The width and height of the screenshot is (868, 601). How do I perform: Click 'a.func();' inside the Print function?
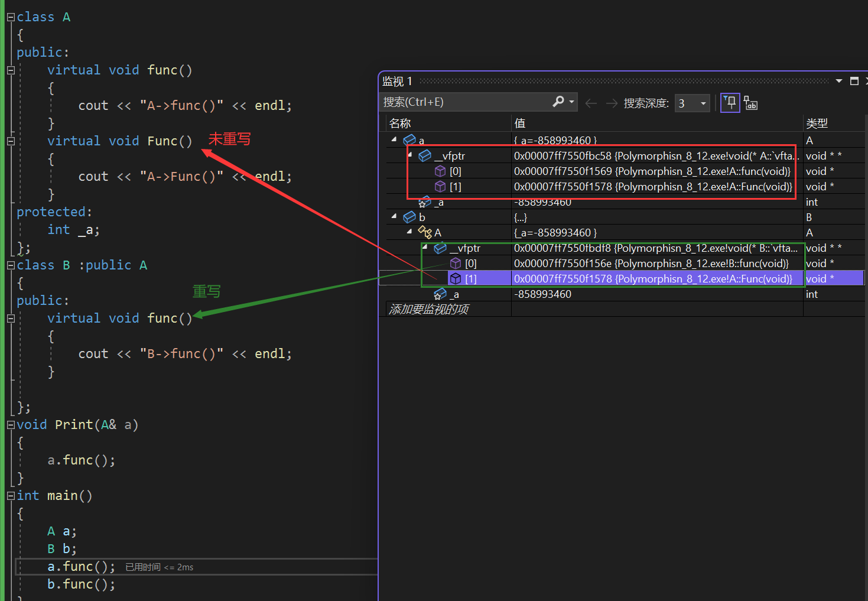82,460
